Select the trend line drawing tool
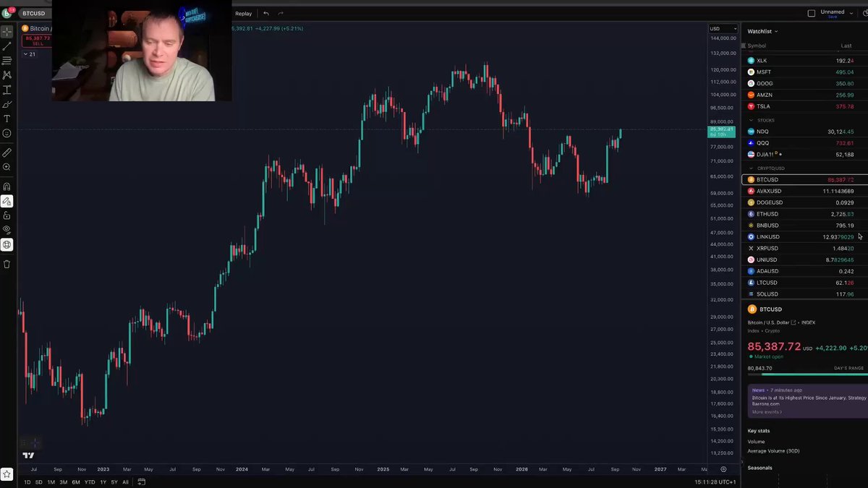 point(7,46)
